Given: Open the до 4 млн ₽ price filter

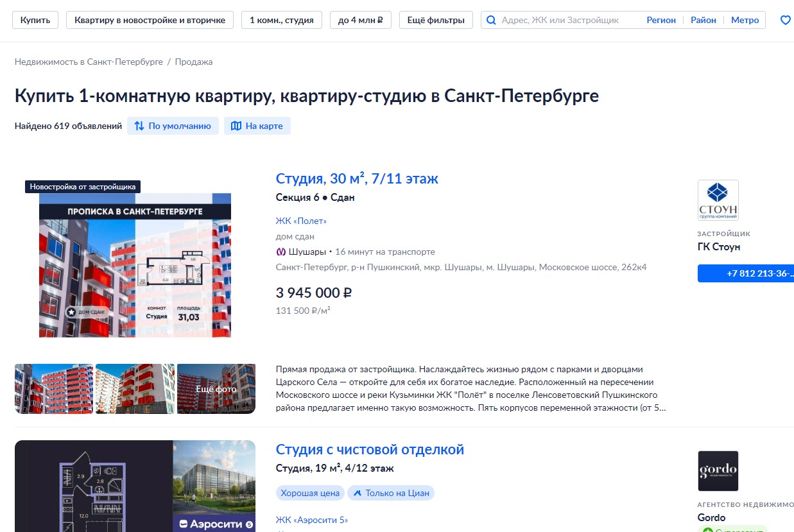Looking at the screenshot, I should [x=360, y=20].
